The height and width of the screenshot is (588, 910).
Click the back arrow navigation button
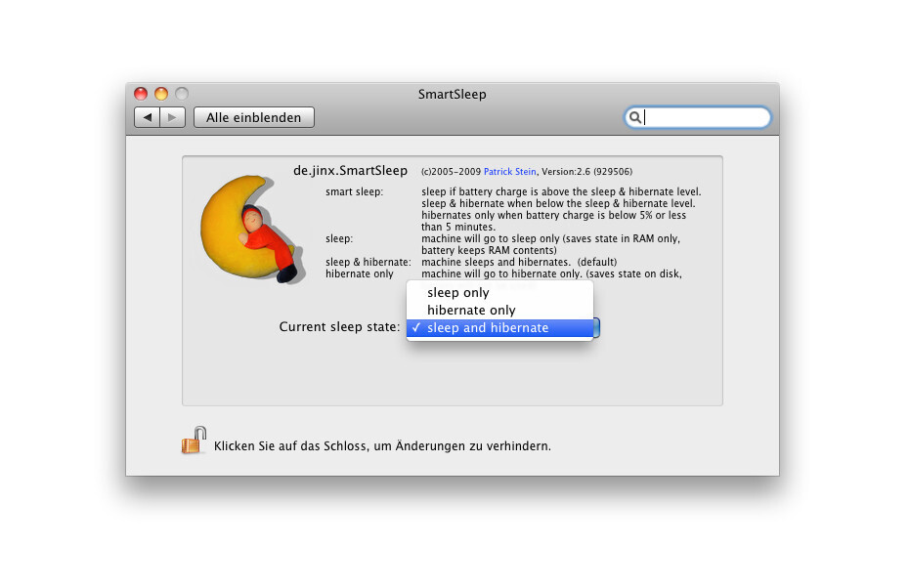pyautogui.click(x=148, y=117)
